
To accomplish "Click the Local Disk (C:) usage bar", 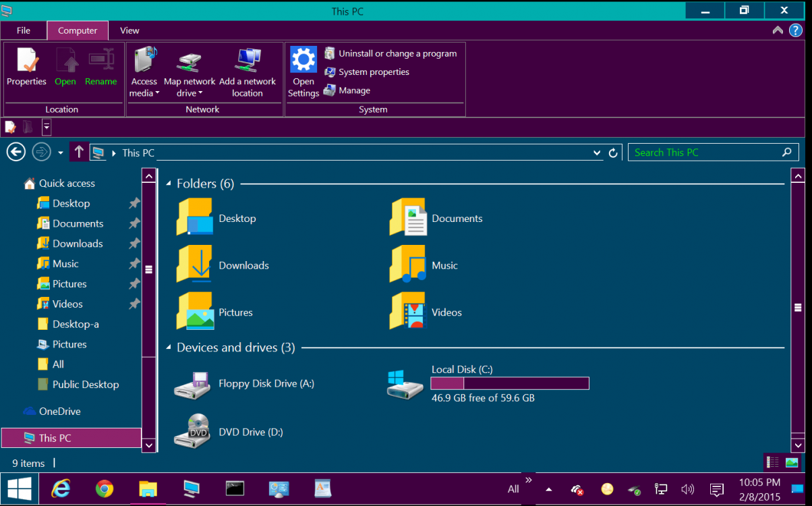I will point(510,383).
